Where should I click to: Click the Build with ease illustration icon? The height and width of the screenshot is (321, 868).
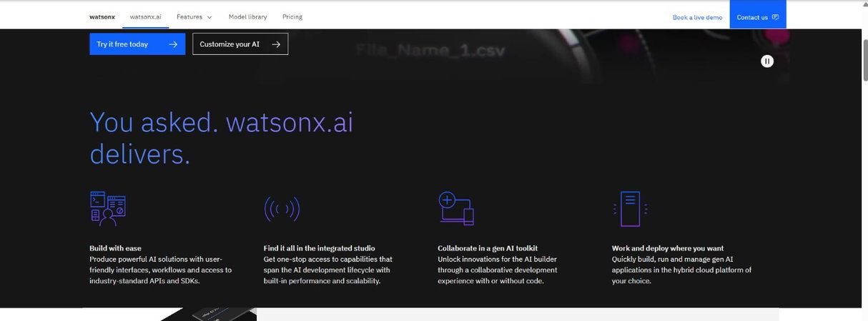(x=108, y=208)
